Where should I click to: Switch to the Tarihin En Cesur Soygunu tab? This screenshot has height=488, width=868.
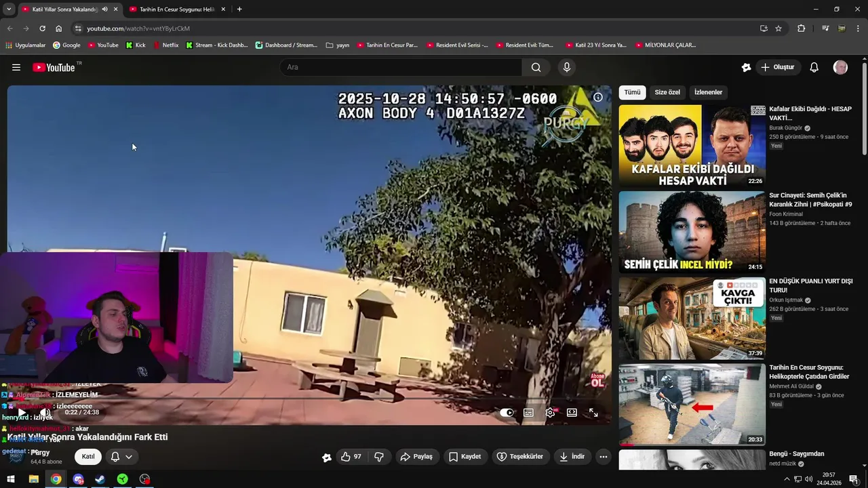176,9
